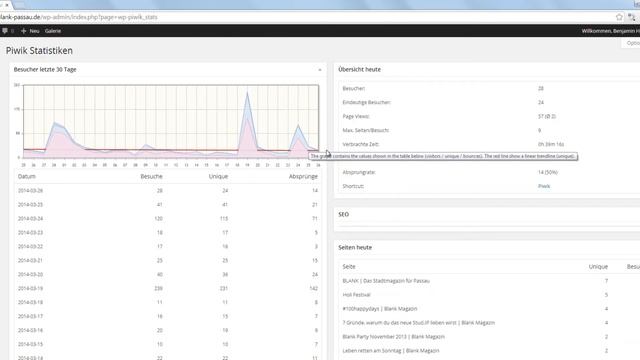Click the '#100happydays | Blank Magazin' row
This screenshot has height=360, width=640.
tap(380, 309)
